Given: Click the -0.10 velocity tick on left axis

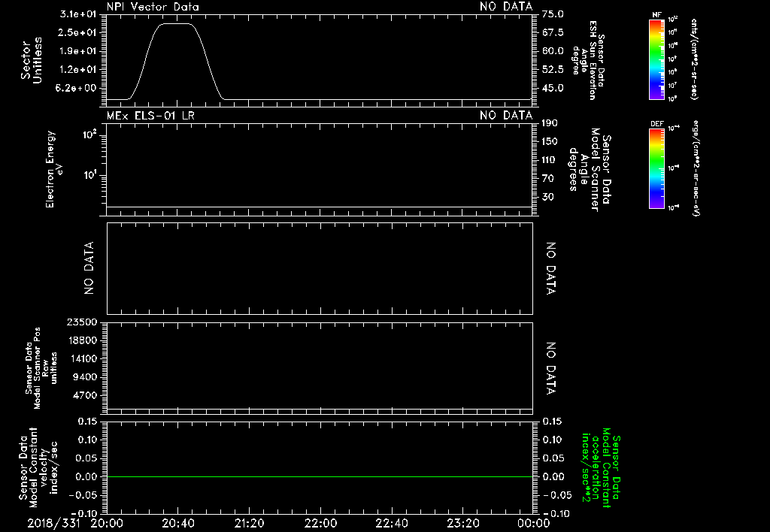Looking at the screenshot, I should click(x=81, y=513).
